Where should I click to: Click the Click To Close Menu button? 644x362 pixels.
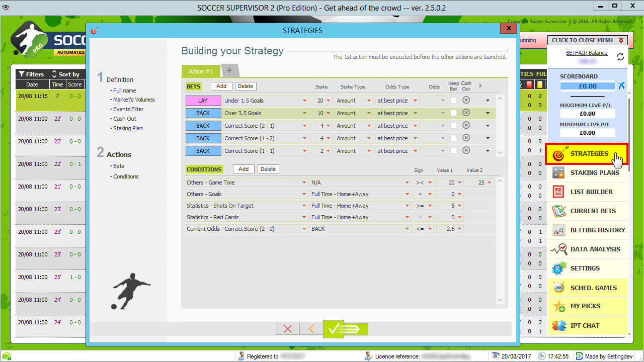(x=587, y=40)
